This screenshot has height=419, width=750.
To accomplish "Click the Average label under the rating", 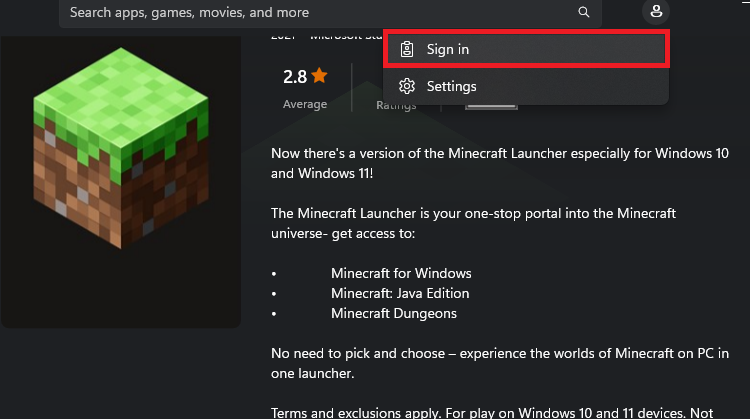I will pos(305,104).
